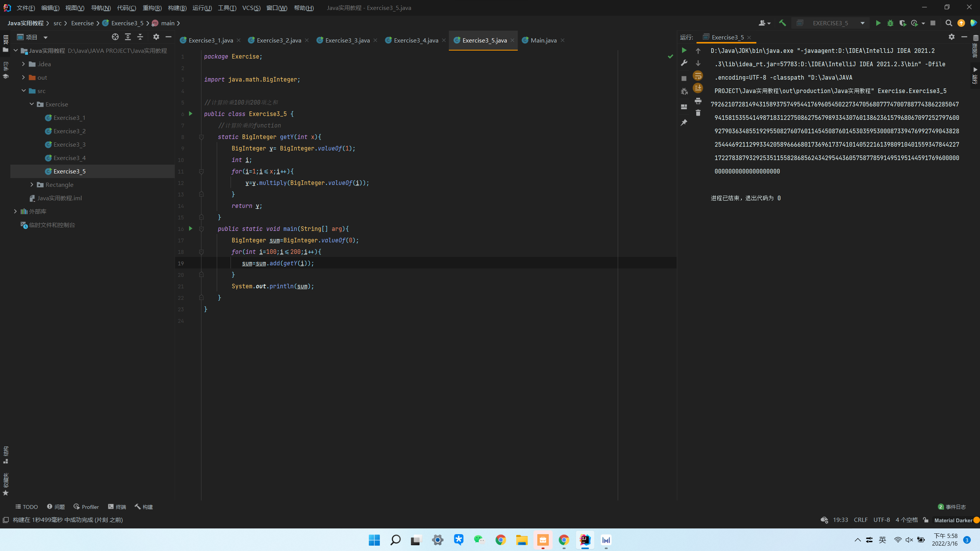Run EXERCISE3_5 from the top toolbar
The width and height of the screenshot is (980, 551).
[x=878, y=23]
